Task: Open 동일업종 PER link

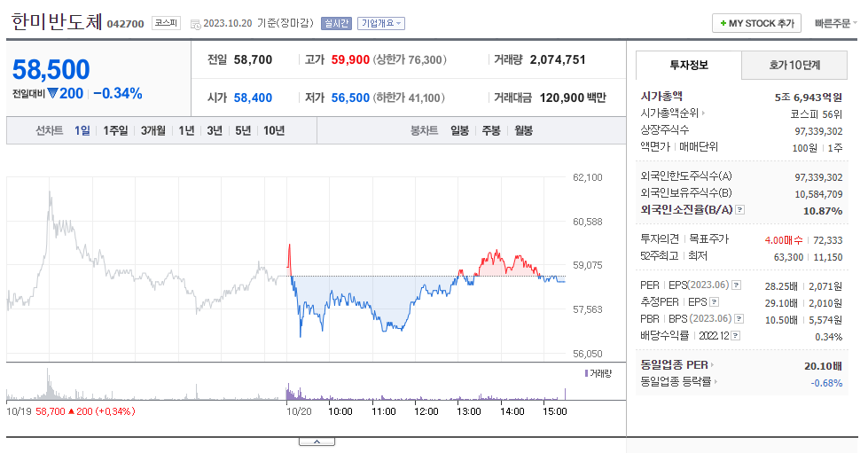Action: [674, 365]
